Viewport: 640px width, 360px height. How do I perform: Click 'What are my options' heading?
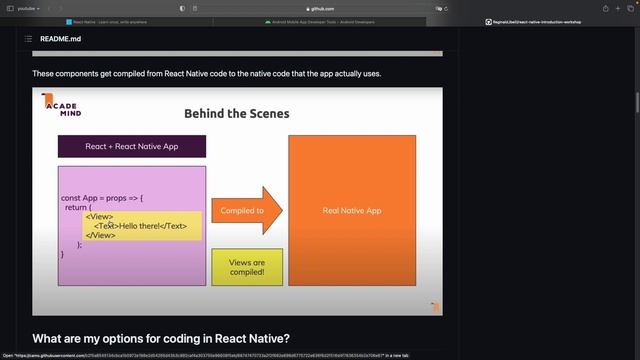click(x=161, y=338)
